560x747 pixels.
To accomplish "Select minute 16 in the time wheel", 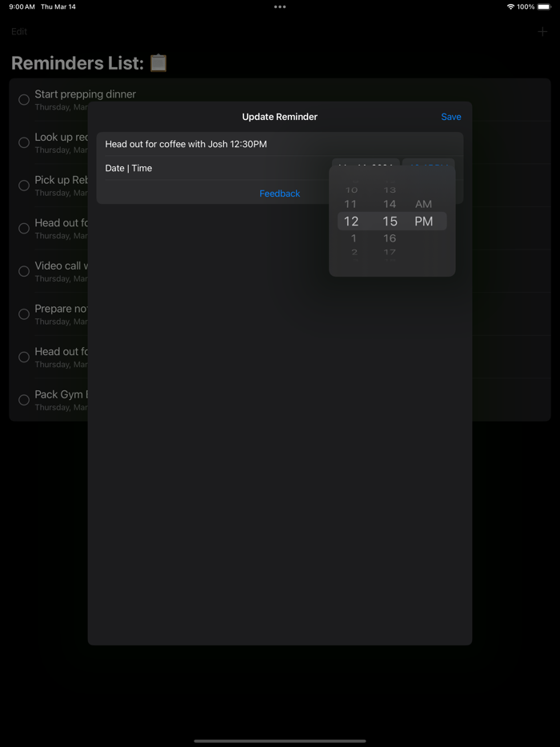I will point(390,238).
